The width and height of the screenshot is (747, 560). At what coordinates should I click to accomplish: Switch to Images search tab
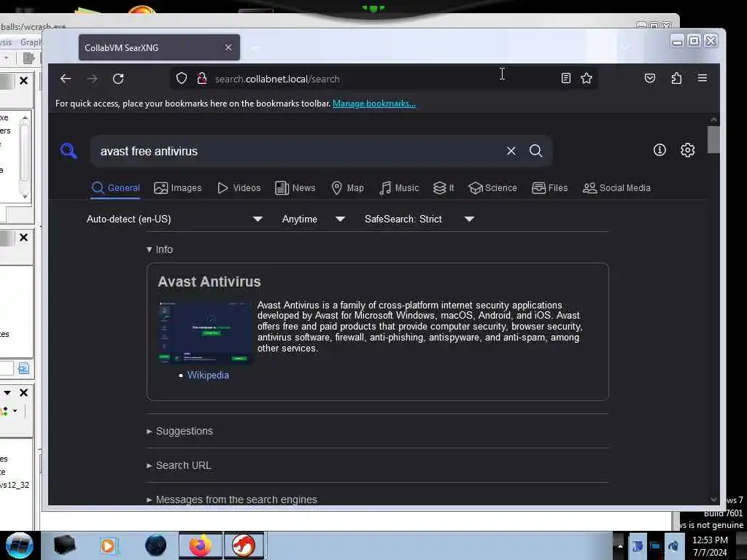pyautogui.click(x=178, y=188)
